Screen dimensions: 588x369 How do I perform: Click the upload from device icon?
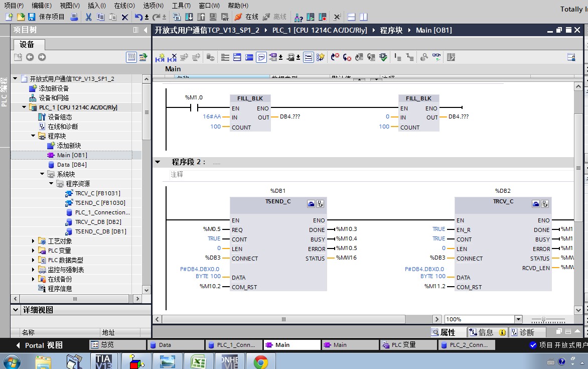(x=201, y=17)
